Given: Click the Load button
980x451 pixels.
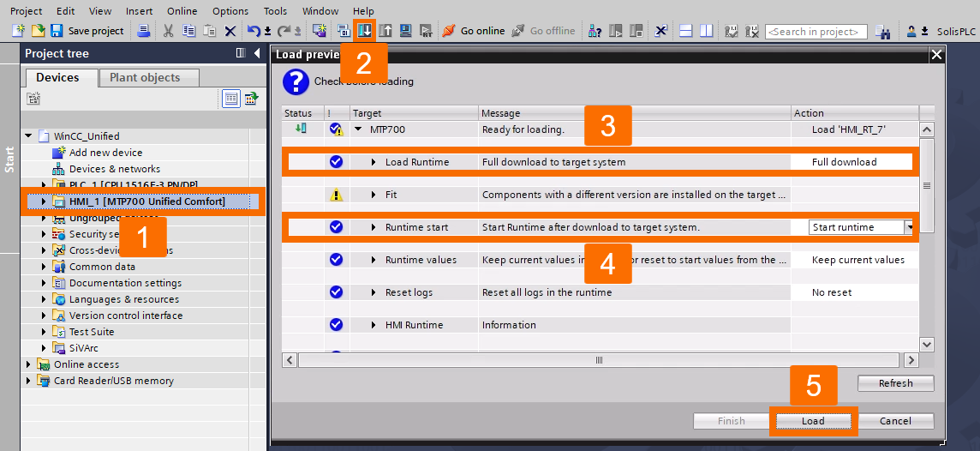Looking at the screenshot, I should (813, 421).
